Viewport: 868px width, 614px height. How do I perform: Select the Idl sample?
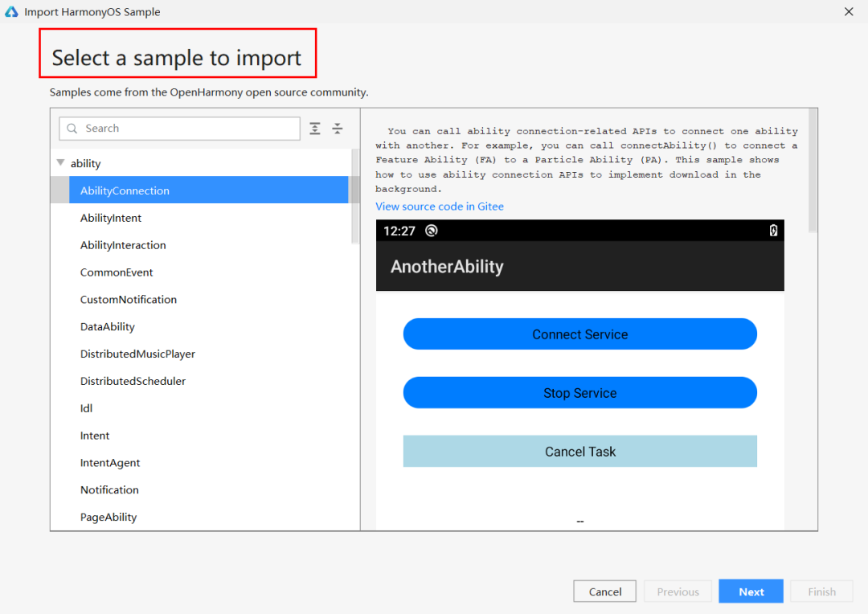tap(86, 407)
